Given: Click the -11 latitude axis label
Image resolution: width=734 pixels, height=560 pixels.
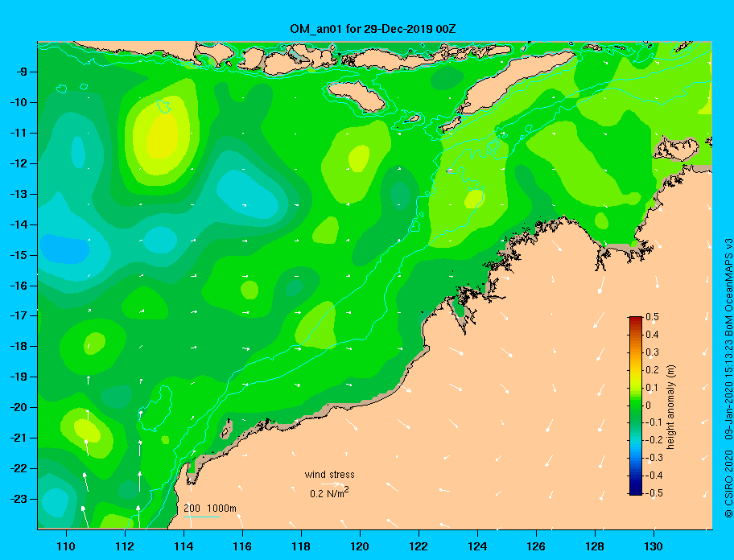Looking at the screenshot, I should [19, 133].
